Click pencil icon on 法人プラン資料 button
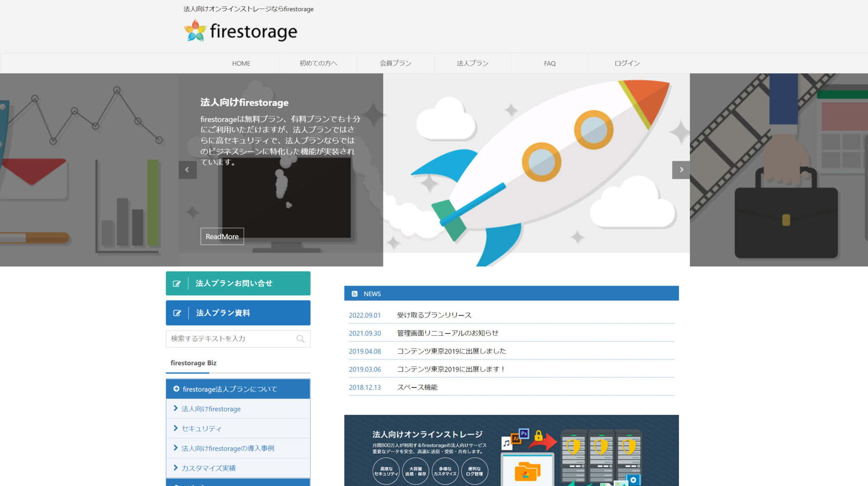 click(x=177, y=312)
